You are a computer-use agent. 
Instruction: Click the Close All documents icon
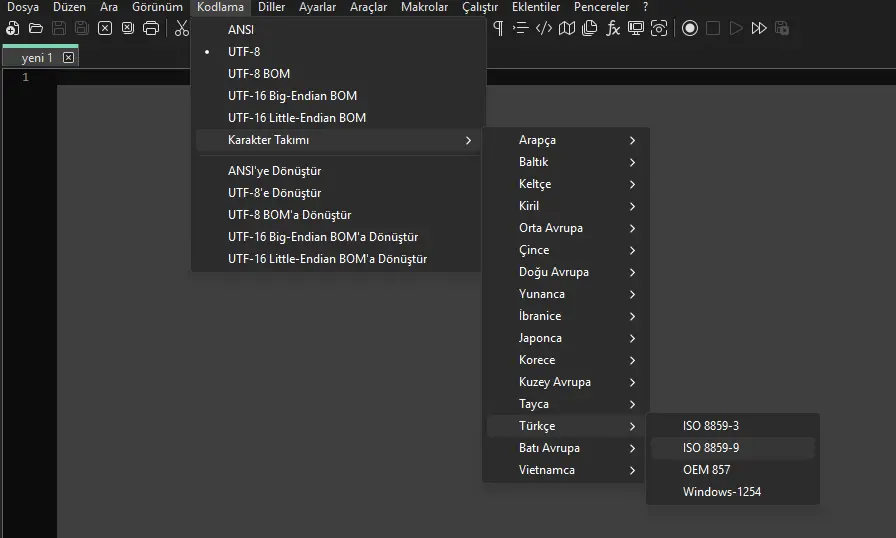[x=128, y=28]
